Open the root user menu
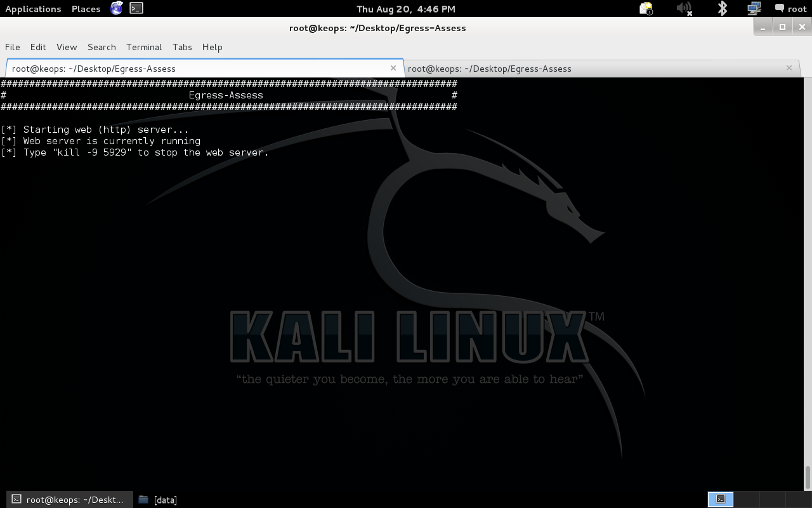This screenshot has height=508, width=812. pos(790,9)
